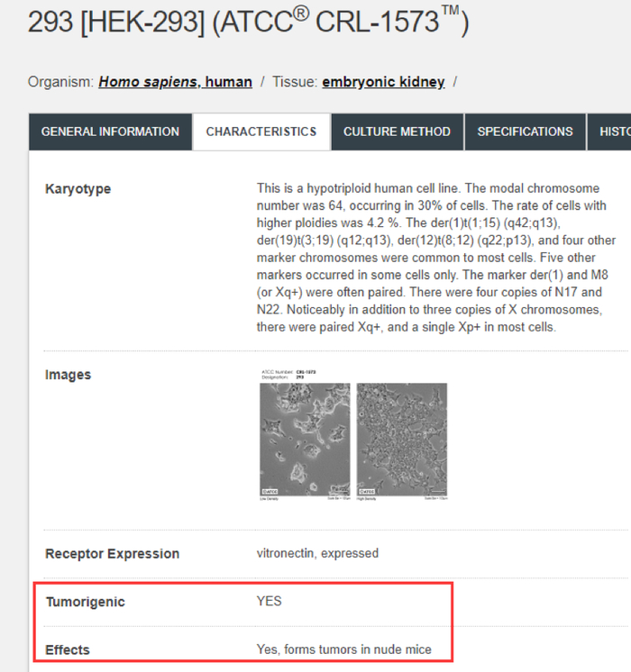631x672 pixels.
Task: Click the 293 [HEK-293] page title
Action: [248, 23]
